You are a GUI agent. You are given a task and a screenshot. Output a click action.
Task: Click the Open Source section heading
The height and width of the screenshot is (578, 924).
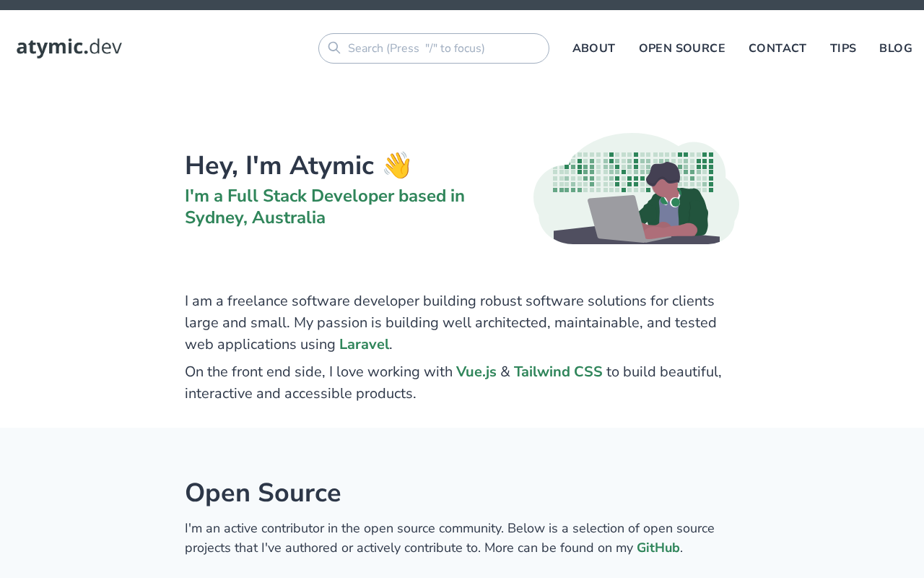click(x=263, y=493)
